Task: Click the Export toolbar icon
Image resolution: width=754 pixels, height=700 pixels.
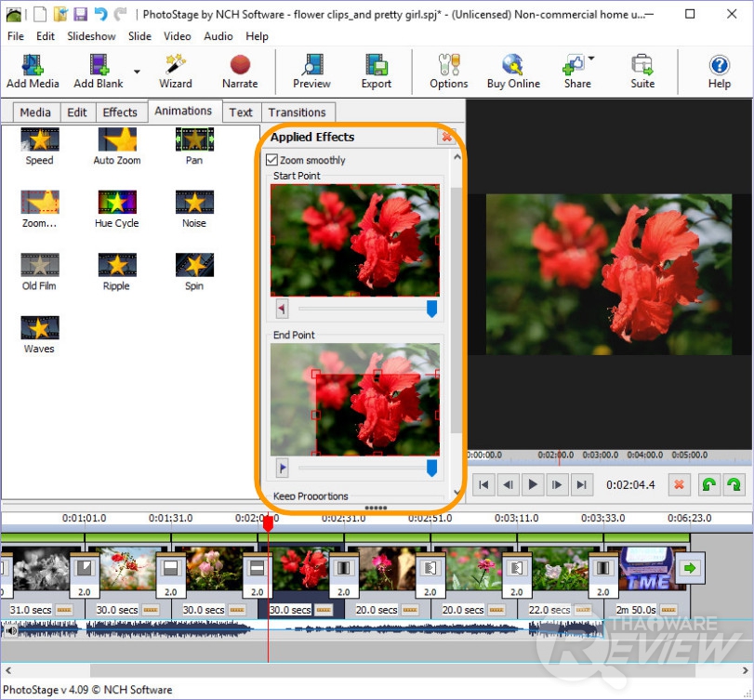Action: (x=376, y=70)
